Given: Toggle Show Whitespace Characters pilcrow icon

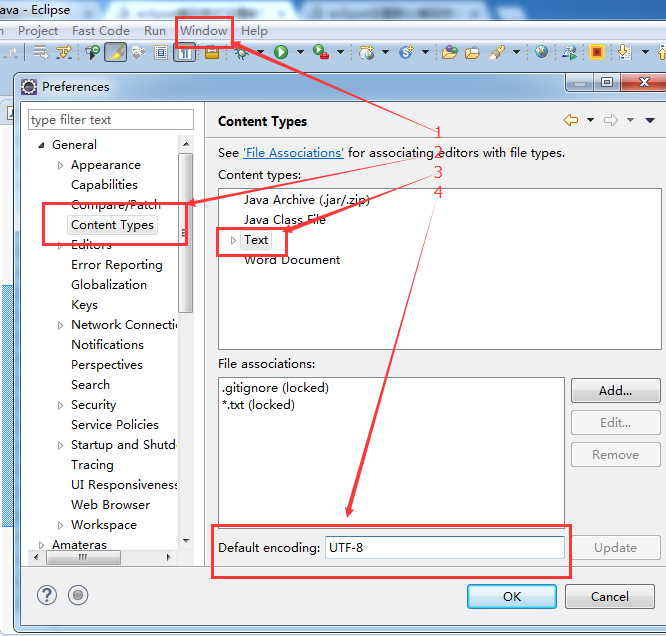Looking at the screenshot, I should pos(185,53).
